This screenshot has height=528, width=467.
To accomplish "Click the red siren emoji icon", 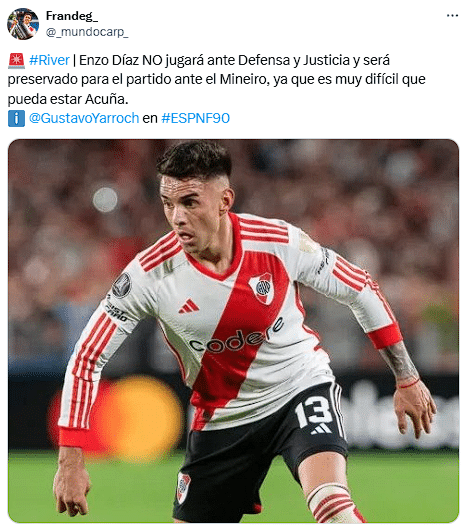I will [16, 61].
